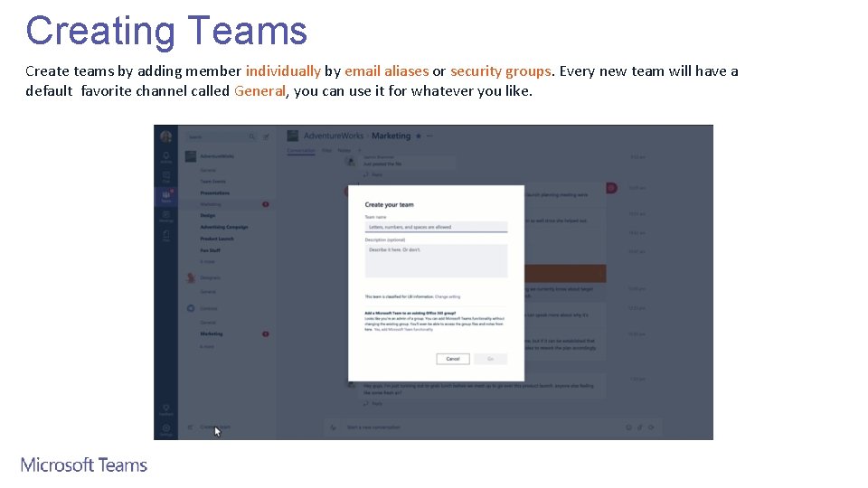
Task: Select the Advertising Campaign channel
Action: click(224, 227)
